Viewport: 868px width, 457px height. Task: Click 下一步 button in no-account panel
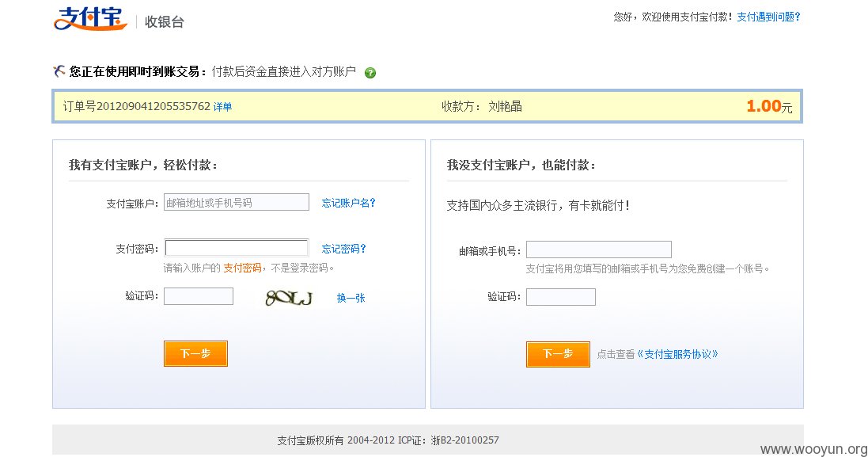click(558, 354)
